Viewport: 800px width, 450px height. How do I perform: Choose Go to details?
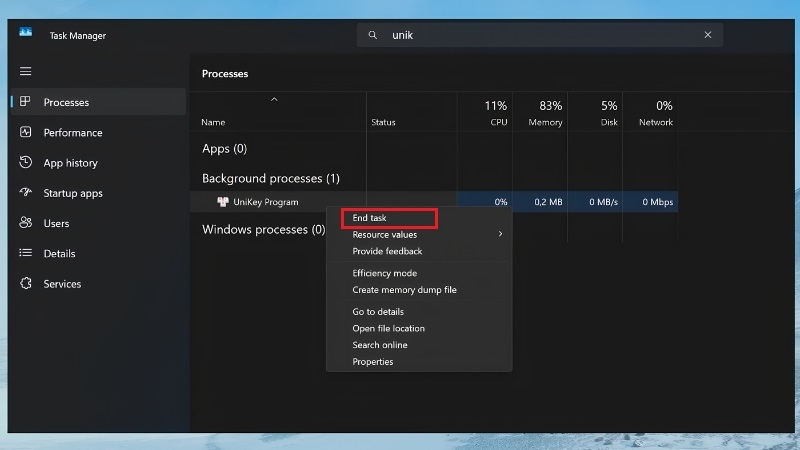click(x=419, y=311)
